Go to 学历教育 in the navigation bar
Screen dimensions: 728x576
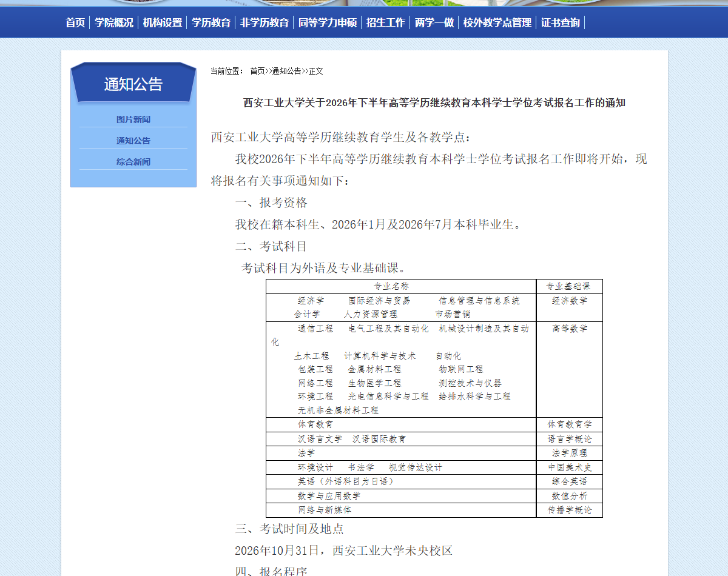click(x=211, y=22)
